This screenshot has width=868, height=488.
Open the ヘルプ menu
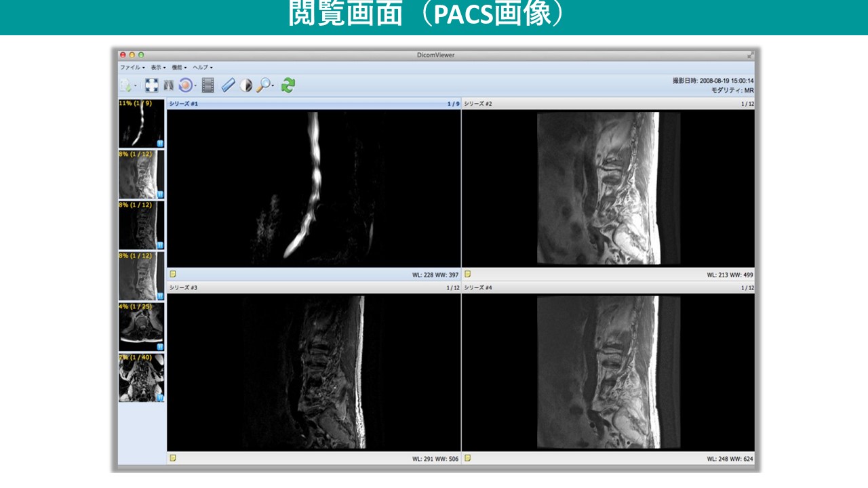[x=202, y=68]
